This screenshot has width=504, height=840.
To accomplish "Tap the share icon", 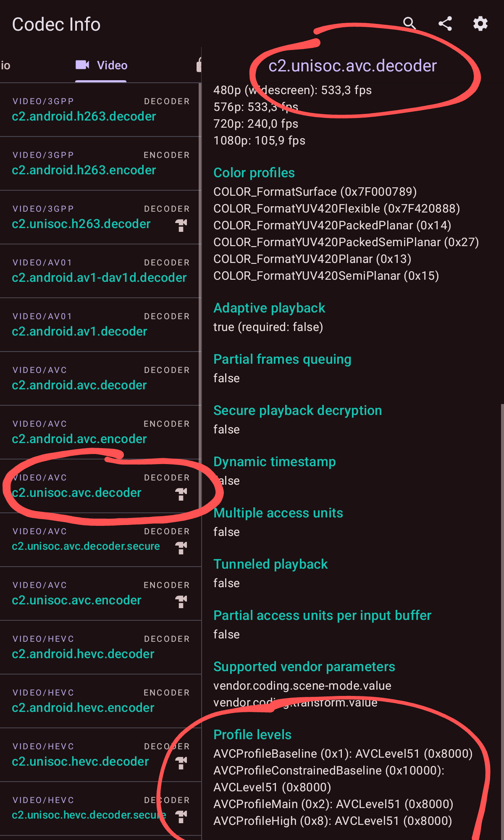I will (445, 24).
